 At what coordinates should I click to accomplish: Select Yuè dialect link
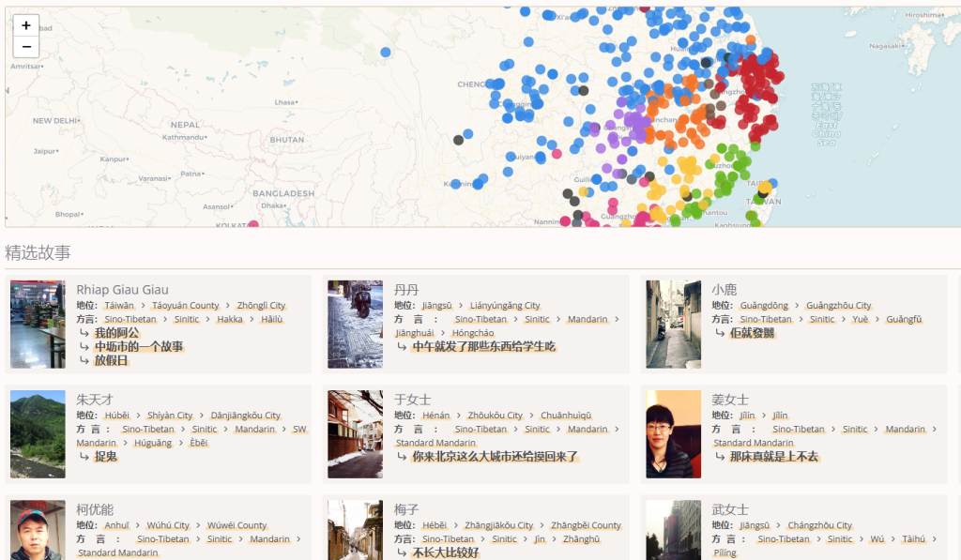[x=860, y=319]
